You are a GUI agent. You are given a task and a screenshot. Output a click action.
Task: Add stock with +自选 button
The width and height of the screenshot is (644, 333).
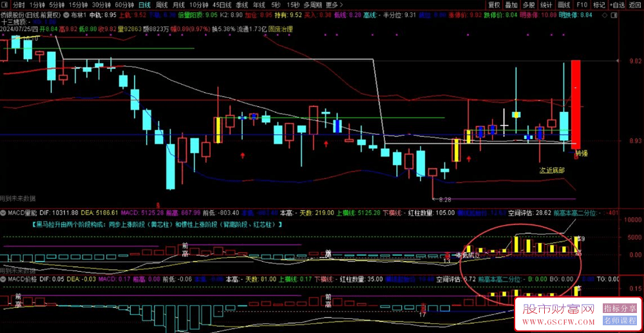click(x=617, y=5)
